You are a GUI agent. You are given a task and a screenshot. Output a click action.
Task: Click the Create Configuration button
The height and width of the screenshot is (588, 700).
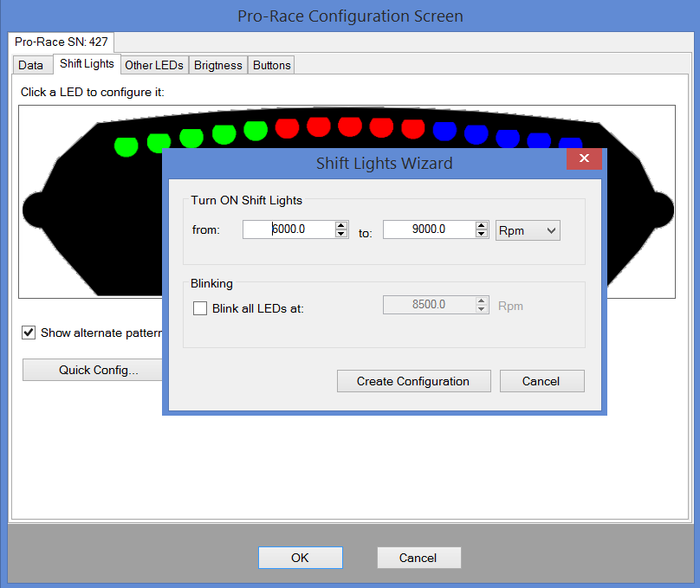(x=413, y=381)
